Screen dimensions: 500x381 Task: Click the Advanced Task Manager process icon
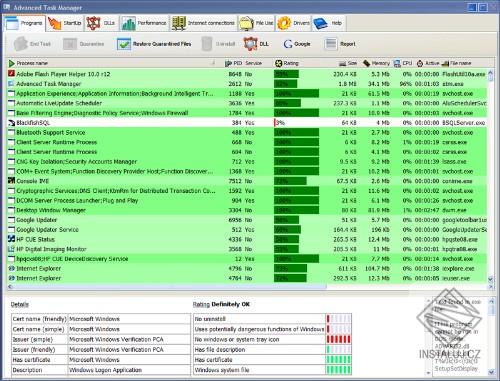11,84
